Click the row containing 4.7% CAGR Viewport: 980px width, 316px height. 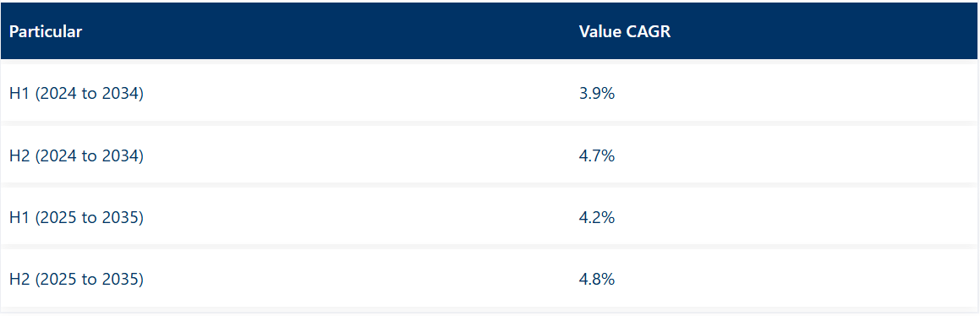coord(489,155)
